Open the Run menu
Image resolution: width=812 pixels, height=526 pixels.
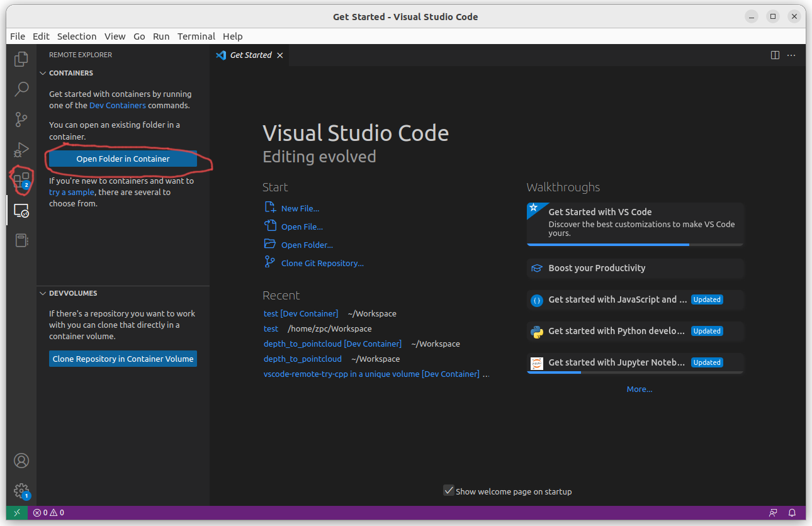coord(161,36)
